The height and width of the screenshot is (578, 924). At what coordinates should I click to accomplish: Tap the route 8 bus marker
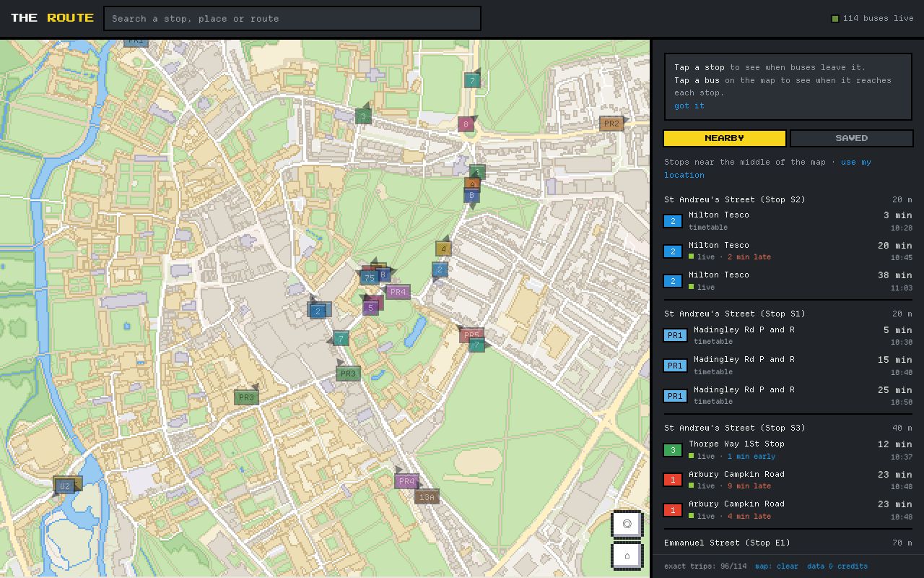point(466,124)
